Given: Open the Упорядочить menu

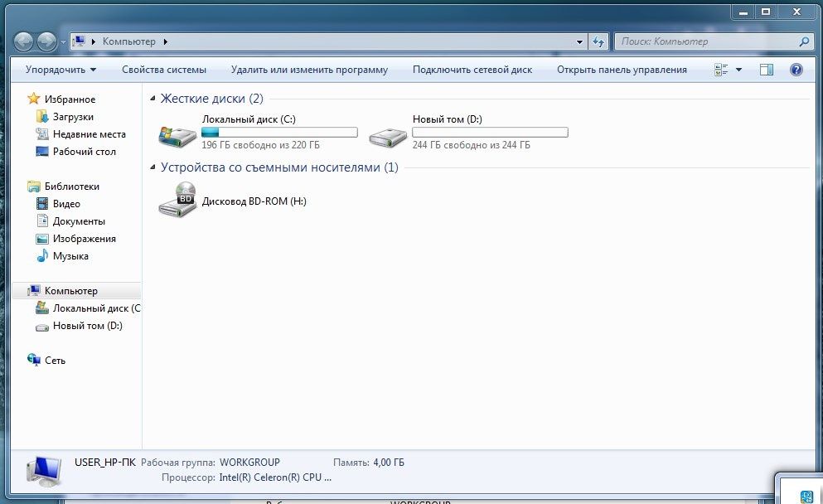Looking at the screenshot, I should click(x=61, y=70).
